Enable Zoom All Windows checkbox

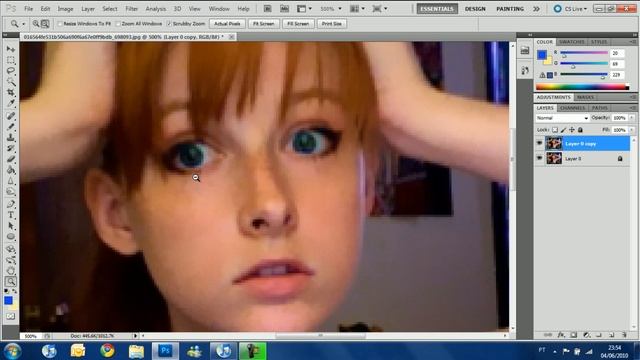[118, 24]
